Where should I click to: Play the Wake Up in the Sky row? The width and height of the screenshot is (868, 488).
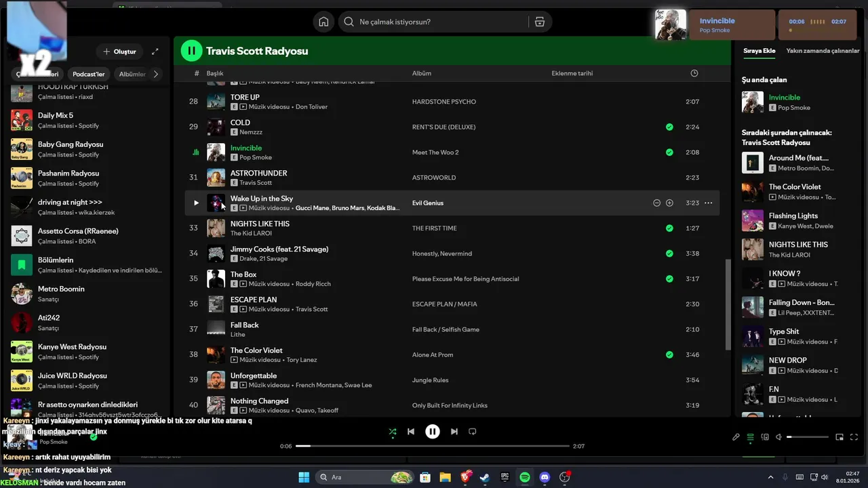(x=196, y=203)
